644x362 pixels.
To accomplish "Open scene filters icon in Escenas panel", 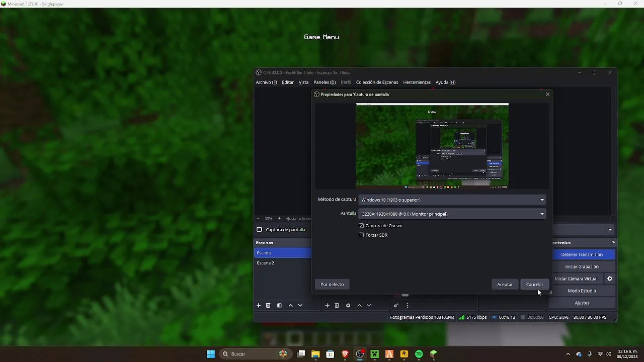I will [279, 305].
